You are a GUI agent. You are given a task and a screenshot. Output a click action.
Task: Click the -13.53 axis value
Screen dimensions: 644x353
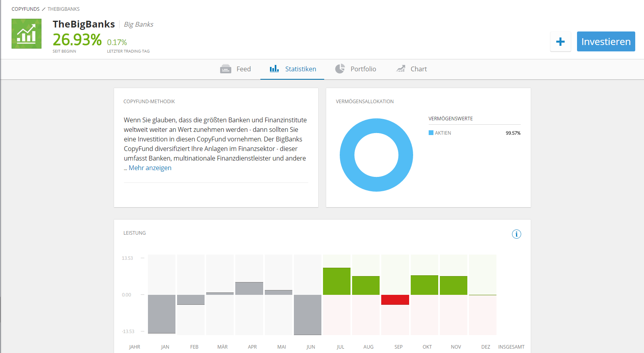[x=128, y=331]
